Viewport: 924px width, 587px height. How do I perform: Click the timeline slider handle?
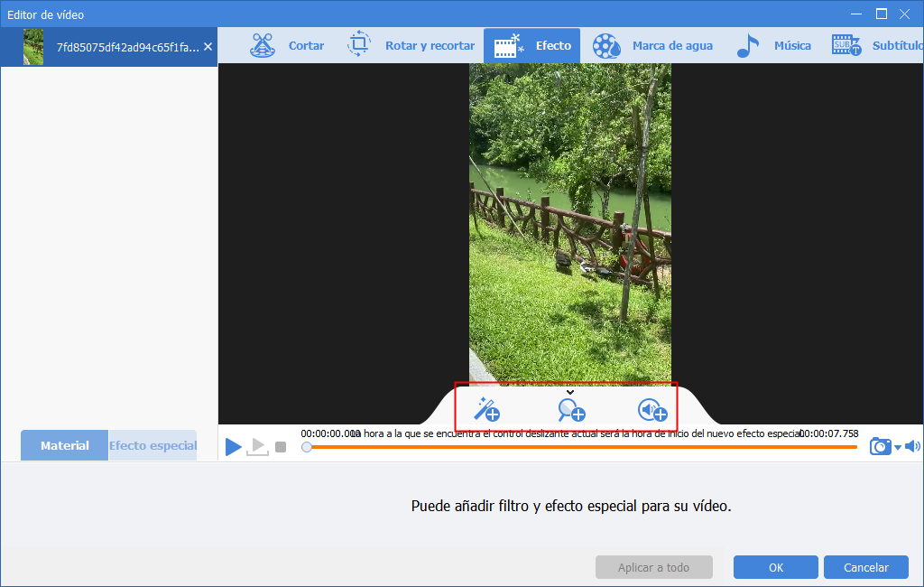(x=307, y=447)
